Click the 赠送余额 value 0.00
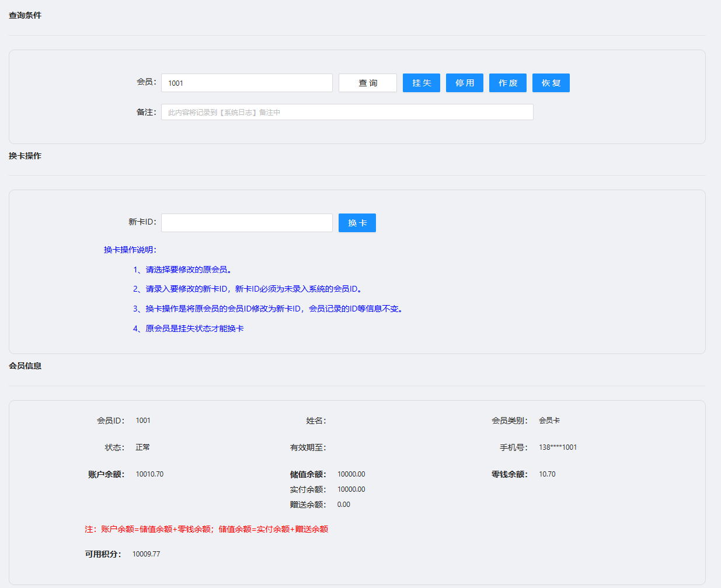The height and width of the screenshot is (588, 721). pos(344,505)
